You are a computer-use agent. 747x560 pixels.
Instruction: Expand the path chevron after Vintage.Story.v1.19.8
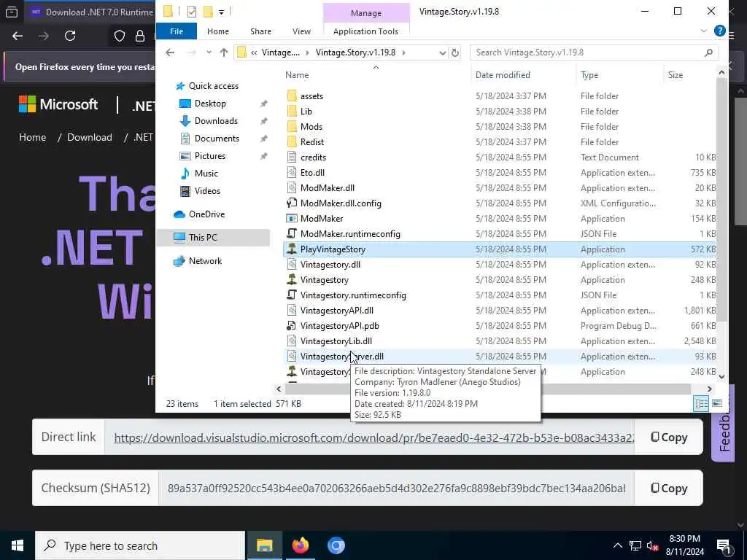click(x=403, y=52)
